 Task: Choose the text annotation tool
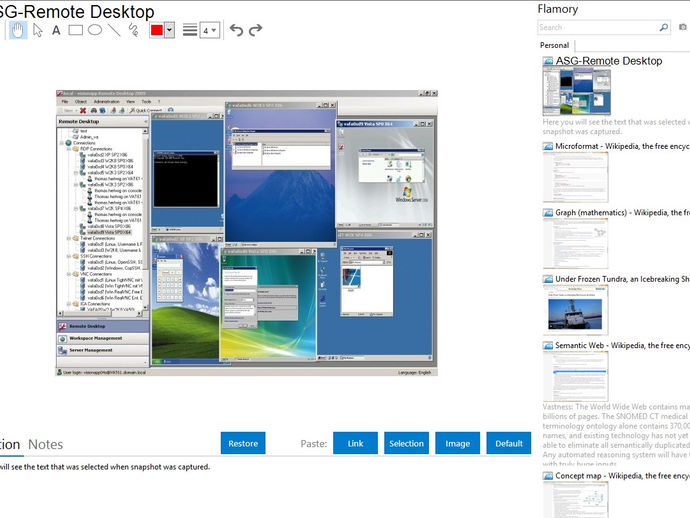[x=56, y=30]
